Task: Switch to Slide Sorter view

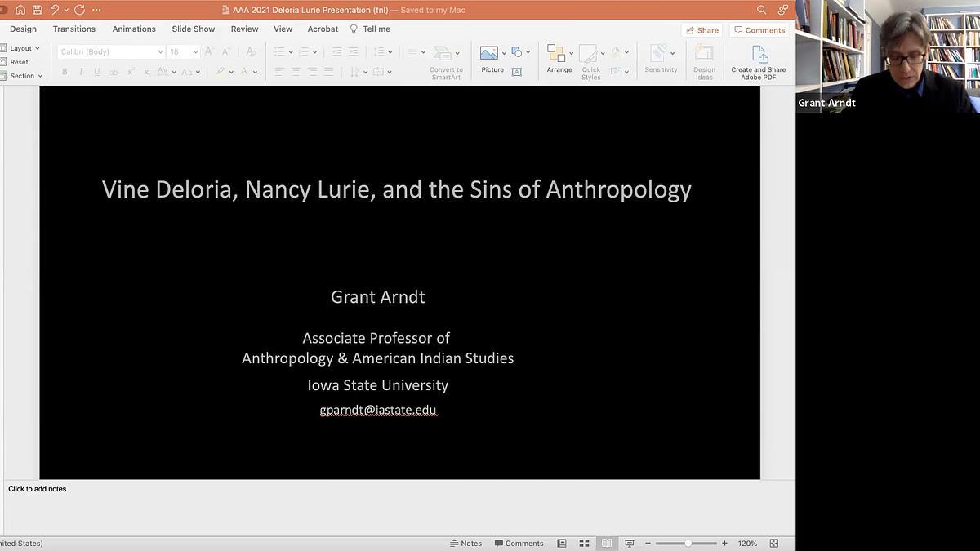Action: pyautogui.click(x=585, y=544)
